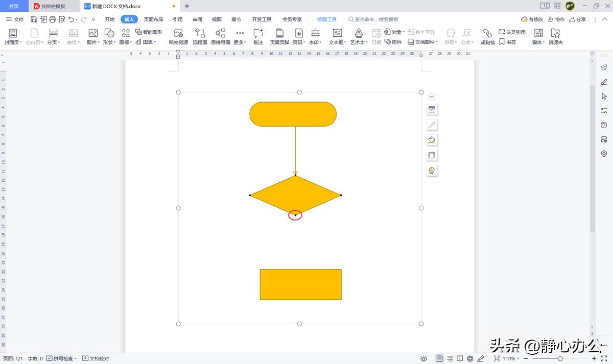Click the 超链接 hyperlink icon
Image resolution: width=613 pixels, height=364 pixels.
(x=487, y=36)
